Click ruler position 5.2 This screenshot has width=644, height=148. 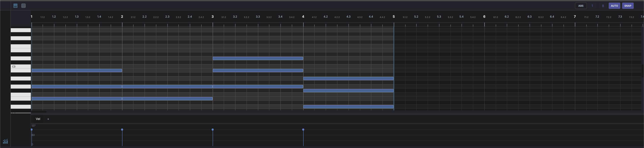416,17
